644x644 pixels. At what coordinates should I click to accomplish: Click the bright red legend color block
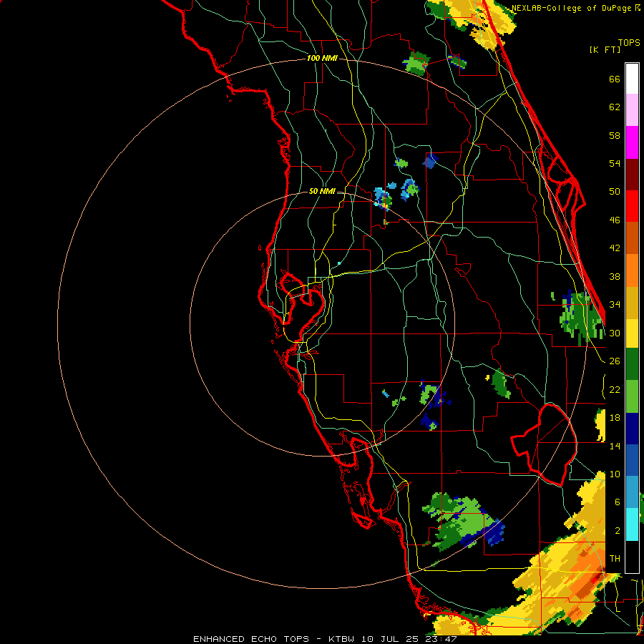pyautogui.click(x=632, y=206)
